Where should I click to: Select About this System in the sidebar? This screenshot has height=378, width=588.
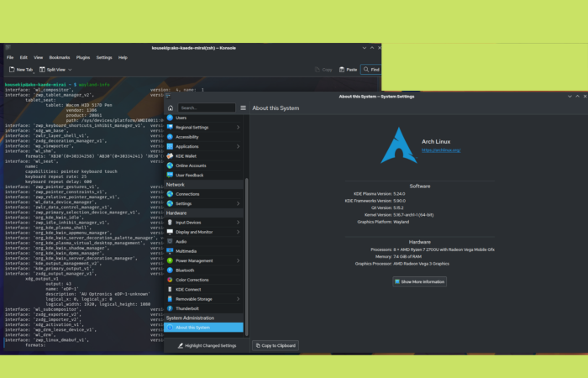pyautogui.click(x=203, y=328)
